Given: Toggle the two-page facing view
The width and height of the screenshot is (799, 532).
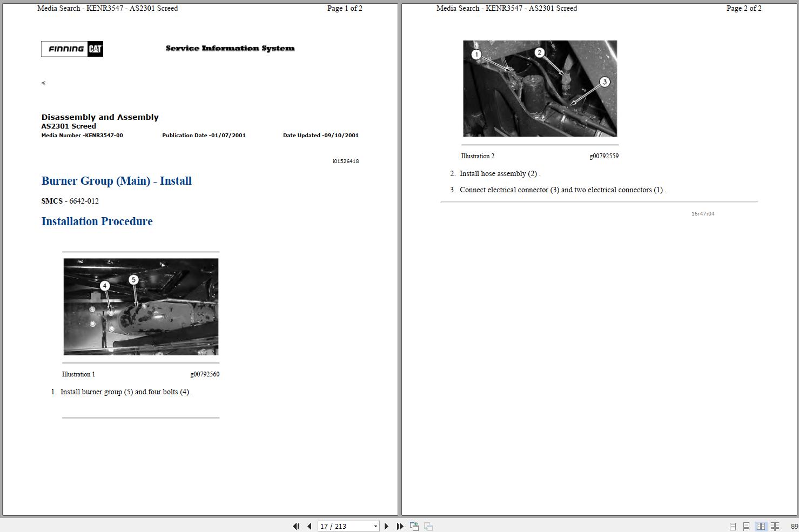Looking at the screenshot, I should coord(761,526).
